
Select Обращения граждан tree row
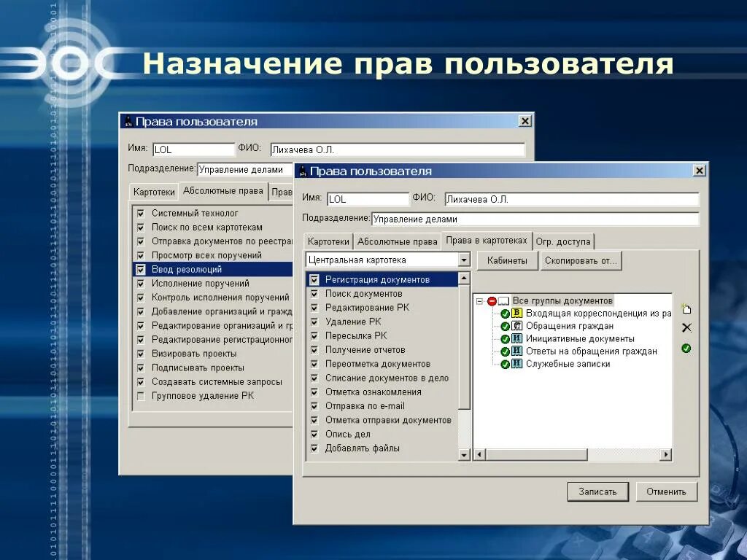pos(569,326)
